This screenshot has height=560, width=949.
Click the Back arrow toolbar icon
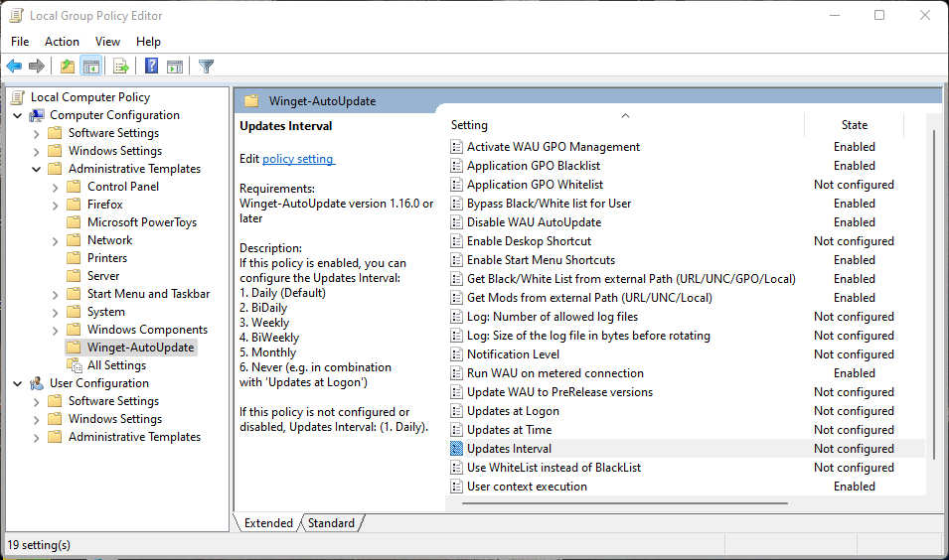click(x=15, y=66)
